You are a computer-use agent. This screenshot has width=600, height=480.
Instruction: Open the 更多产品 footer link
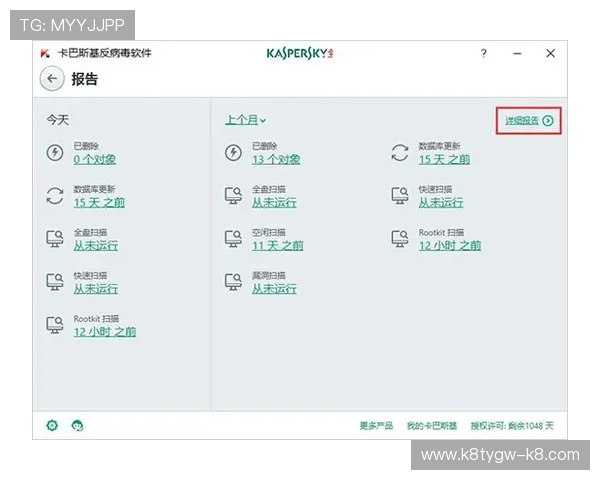376,426
